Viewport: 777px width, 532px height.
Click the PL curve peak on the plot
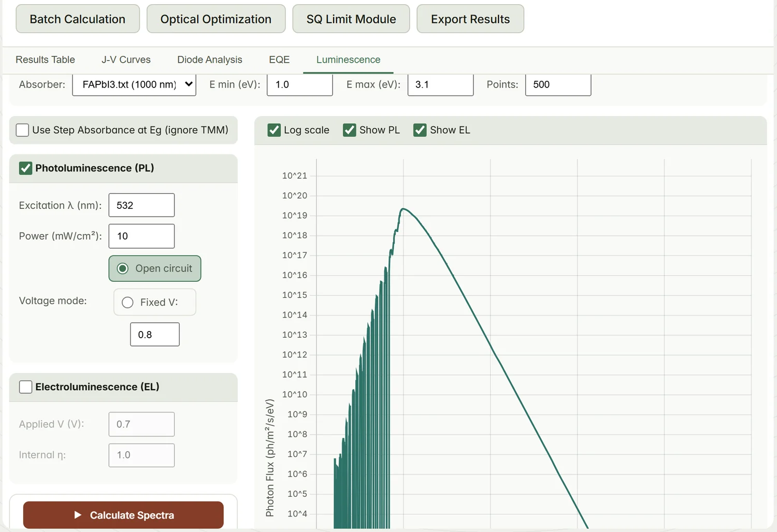point(403,209)
